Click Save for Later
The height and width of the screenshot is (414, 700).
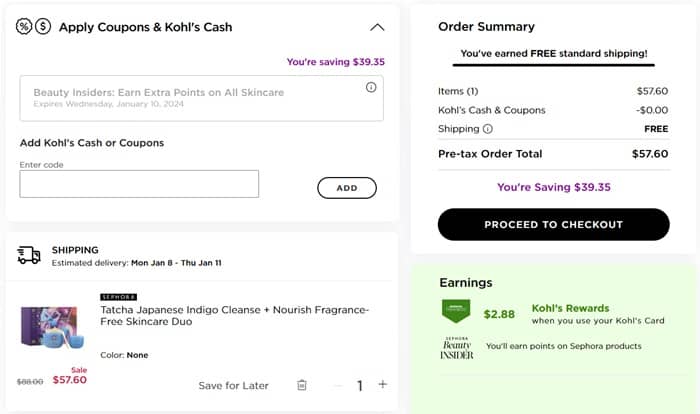click(x=233, y=385)
